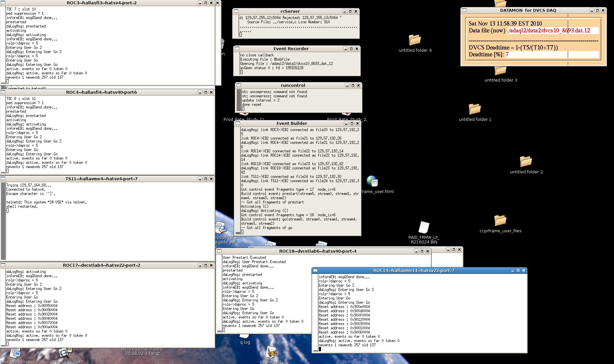Click 'TDC 8 : slot 11' in ROC4
The image size is (614, 364).
click(x=21, y=99)
